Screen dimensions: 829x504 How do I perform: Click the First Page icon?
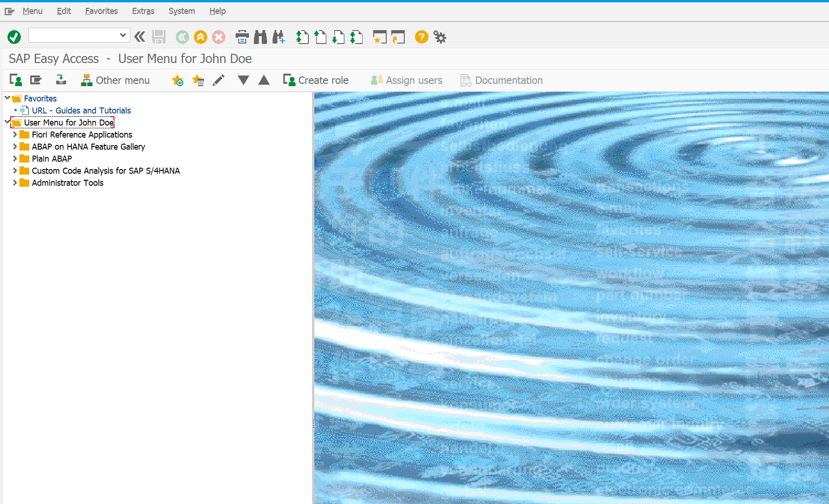pos(302,37)
